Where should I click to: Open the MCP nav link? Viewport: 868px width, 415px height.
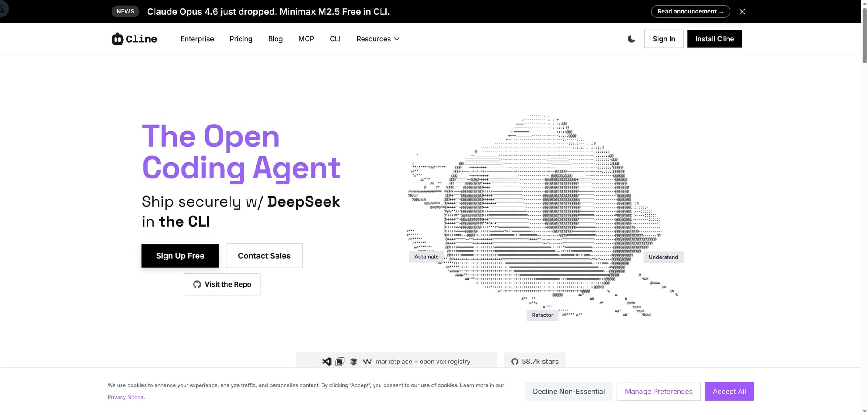pos(306,39)
